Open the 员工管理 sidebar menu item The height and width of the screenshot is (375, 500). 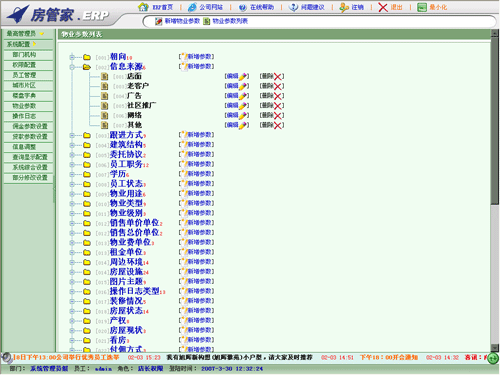28,75
